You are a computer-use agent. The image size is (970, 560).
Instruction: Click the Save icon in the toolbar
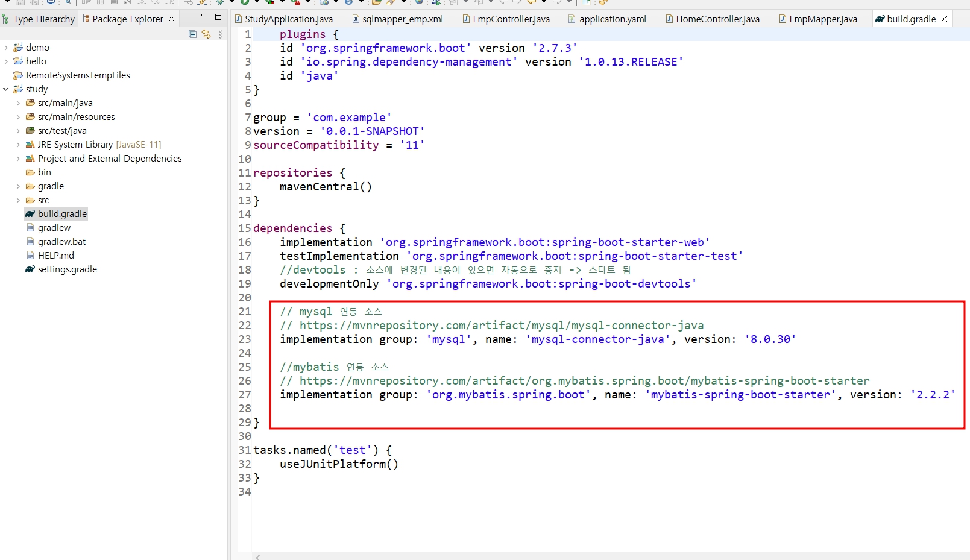pyautogui.click(x=20, y=4)
